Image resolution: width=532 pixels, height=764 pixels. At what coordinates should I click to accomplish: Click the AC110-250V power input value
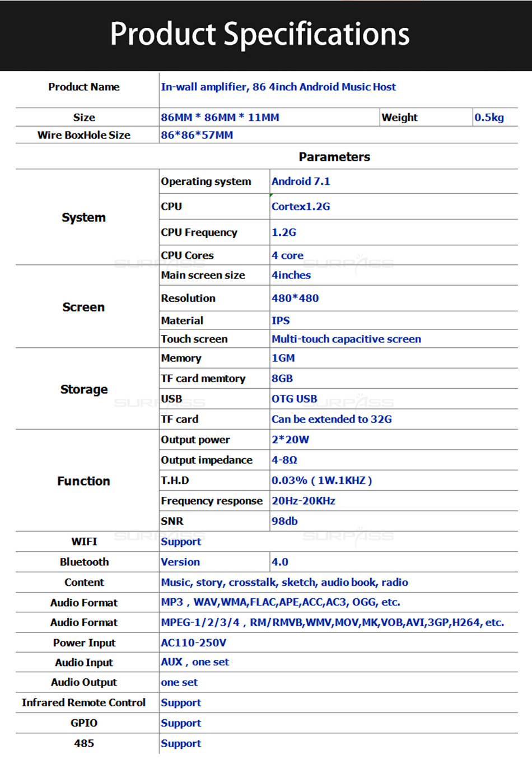click(x=194, y=642)
